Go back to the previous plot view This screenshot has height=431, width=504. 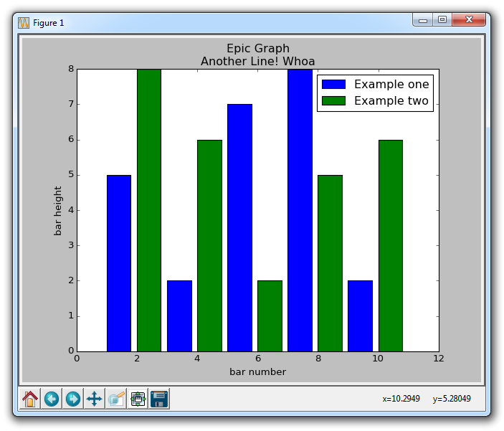(x=52, y=399)
